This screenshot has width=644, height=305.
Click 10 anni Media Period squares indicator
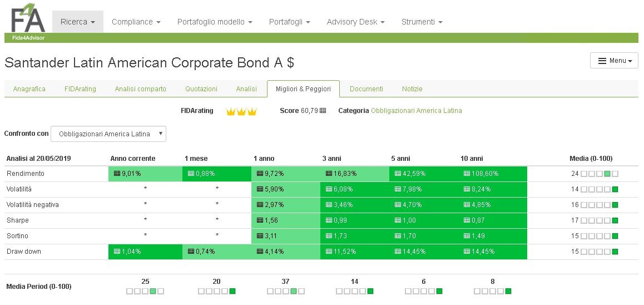click(x=492, y=291)
